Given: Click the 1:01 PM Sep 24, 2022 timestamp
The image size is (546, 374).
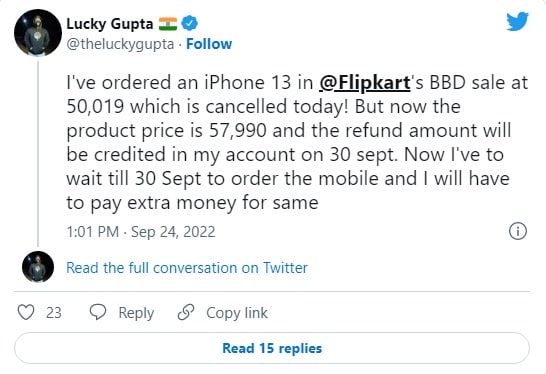Looking at the screenshot, I should pos(141,232).
